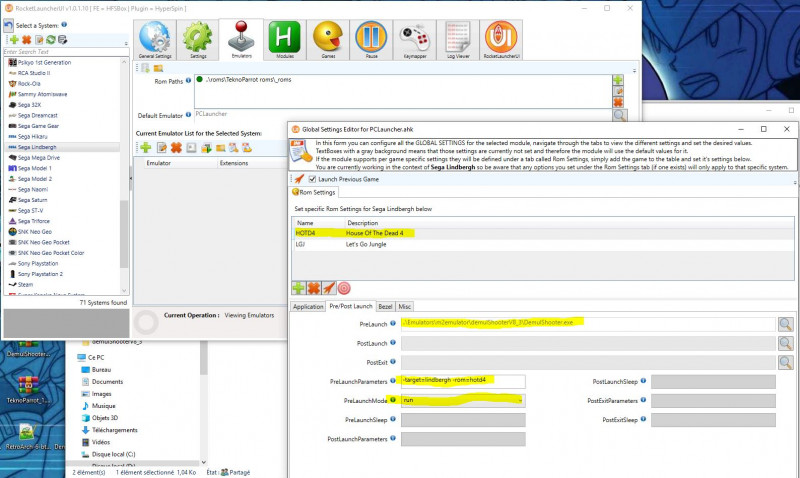Open the PreLaunchMode dropdown

[x=520, y=400]
